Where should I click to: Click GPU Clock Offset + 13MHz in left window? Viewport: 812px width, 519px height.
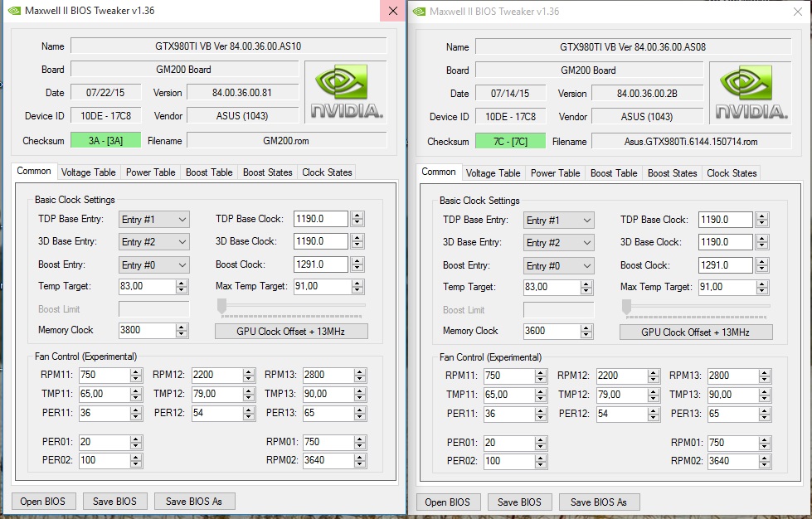pyautogui.click(x=291, y=332)
